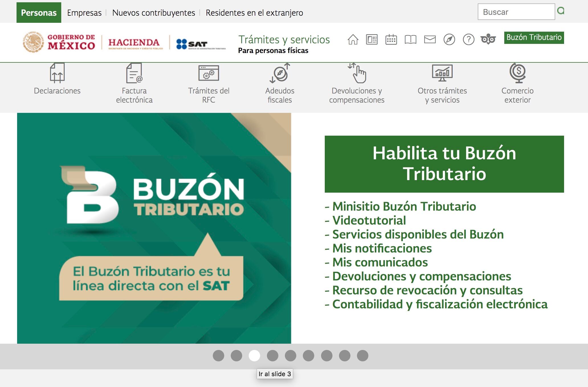Open the compass navigation icon
This screenshot has width=588, height=387.
(x=449, y=39)
